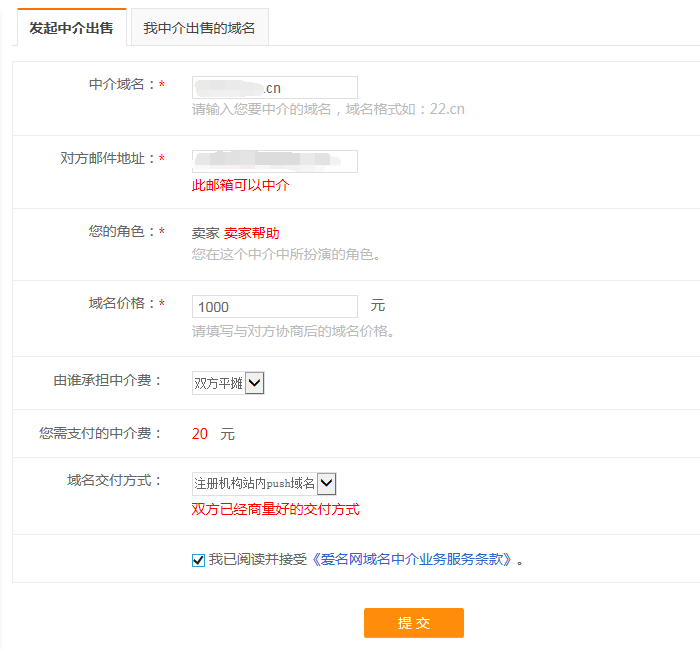Click the red 20 fee amount
The image size is (700, 649).
tap(200, 434)
